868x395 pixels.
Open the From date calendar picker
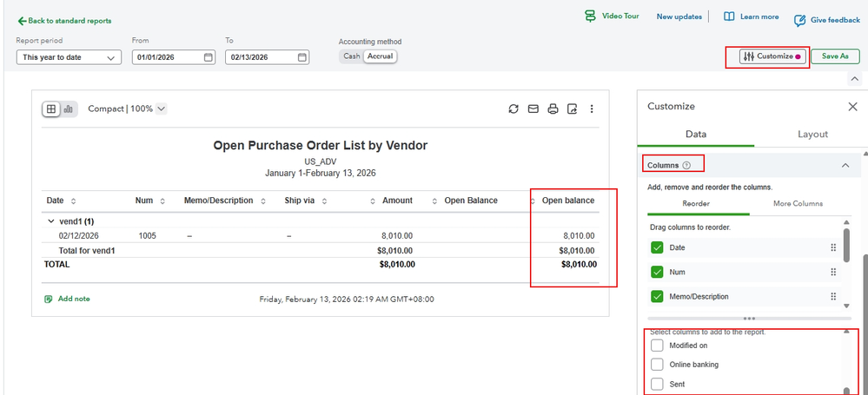click(209, 57)
